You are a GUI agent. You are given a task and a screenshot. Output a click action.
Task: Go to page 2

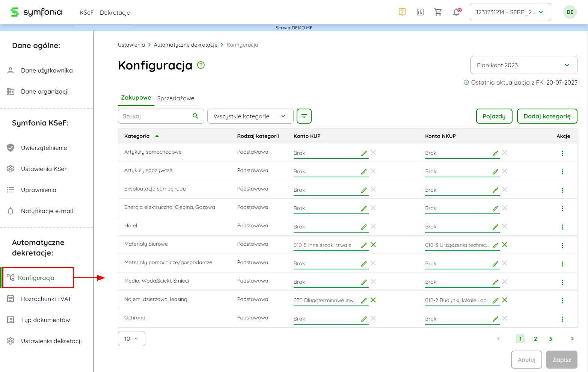[x=535, y=339]
